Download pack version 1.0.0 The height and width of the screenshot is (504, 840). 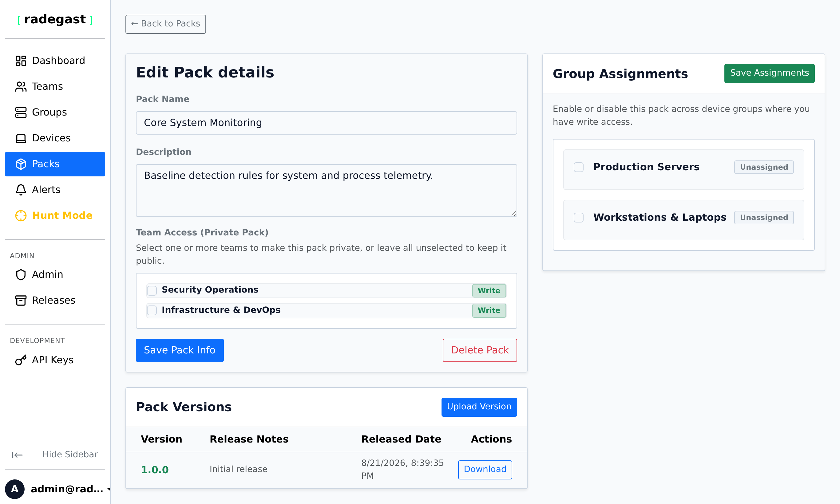click(485, 470)
